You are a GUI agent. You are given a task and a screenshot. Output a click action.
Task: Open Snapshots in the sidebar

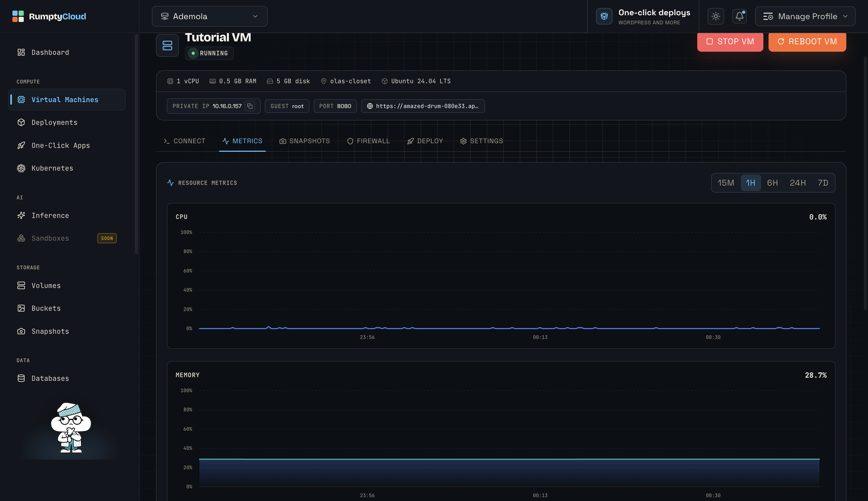[x=67, y=331]
